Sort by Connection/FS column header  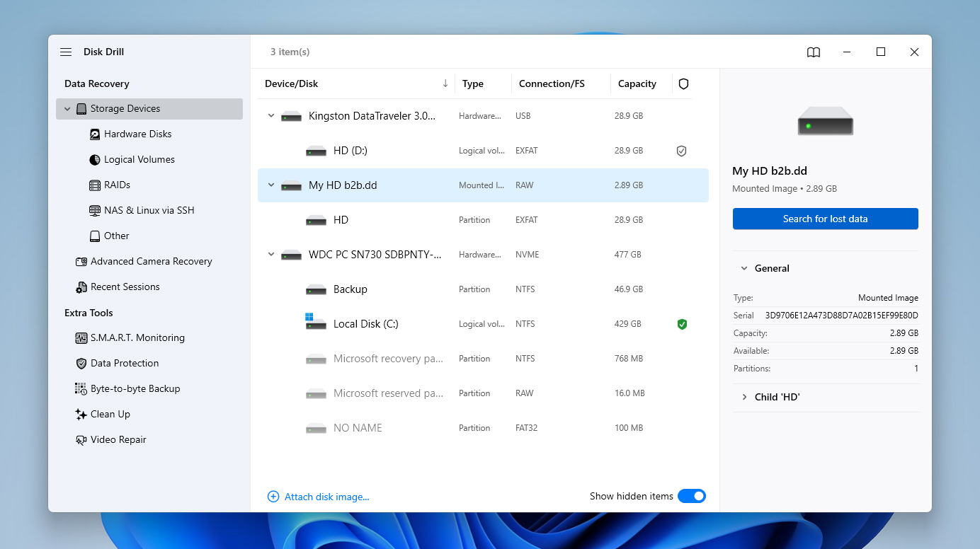[x=552, y=83]
